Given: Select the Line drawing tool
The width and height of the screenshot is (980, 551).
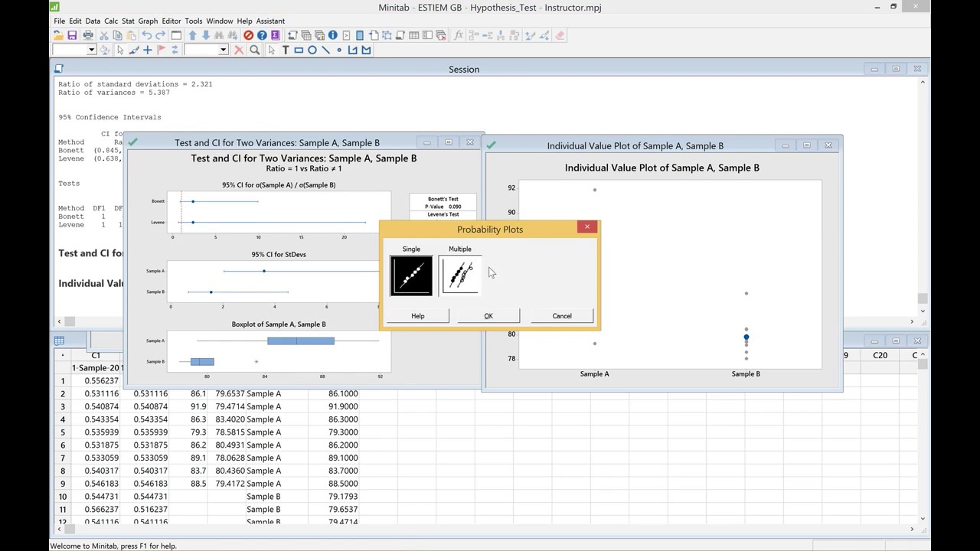Looking at the screenshot, I should pos(325,50).
